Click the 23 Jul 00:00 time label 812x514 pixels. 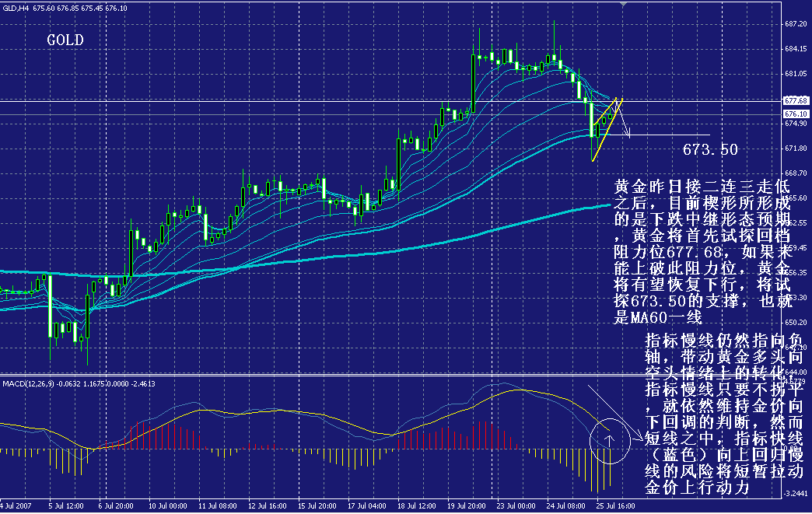[x=516, y=505]
